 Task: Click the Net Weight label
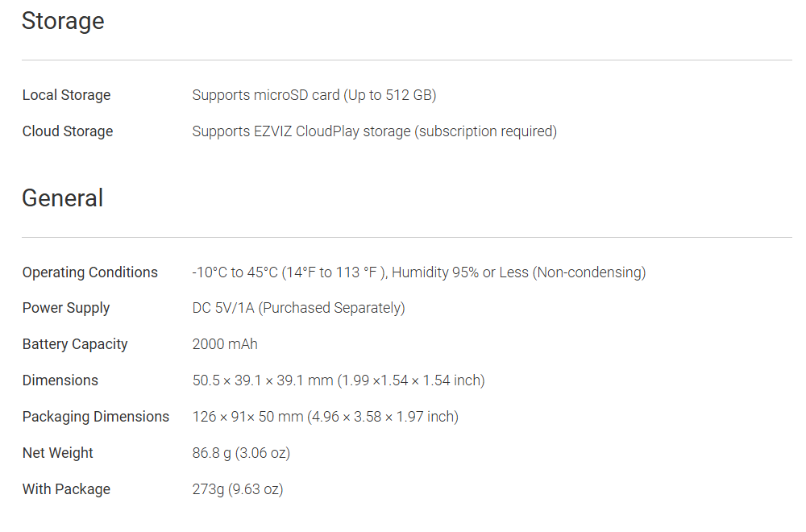58,453
